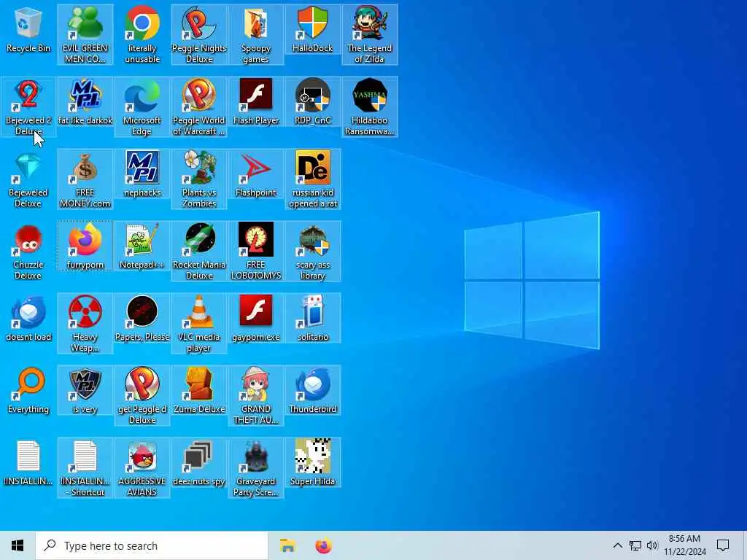747x560 pixels.
Task: Select the Super Hilda pixel icon
Action: point(313,463)
